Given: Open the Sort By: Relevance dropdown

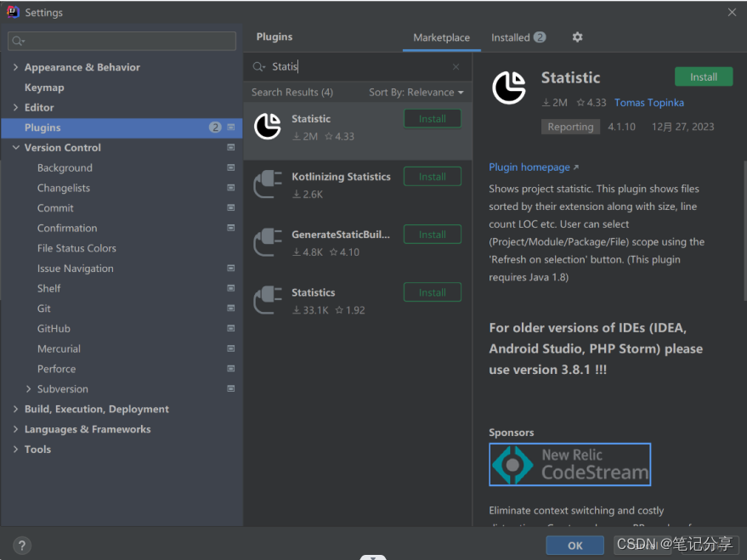Looking at the screenshot, I should click(x=416, y=93).
